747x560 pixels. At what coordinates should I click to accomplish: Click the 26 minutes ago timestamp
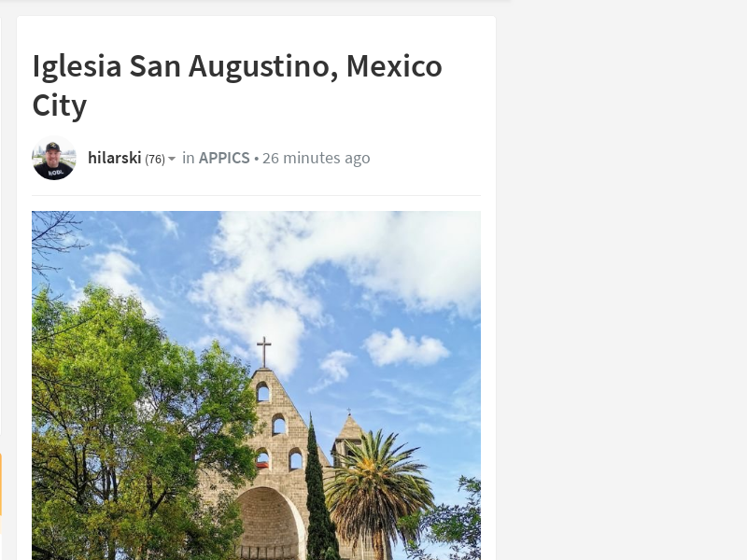click(x=316, y=158)
